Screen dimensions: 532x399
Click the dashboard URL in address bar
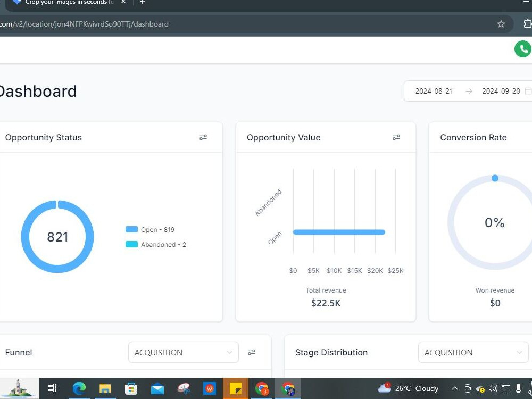click(x=84, y=24)
